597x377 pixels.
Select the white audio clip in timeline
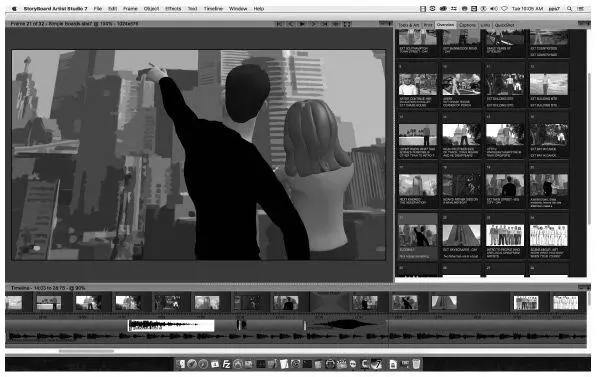[171, 326]
